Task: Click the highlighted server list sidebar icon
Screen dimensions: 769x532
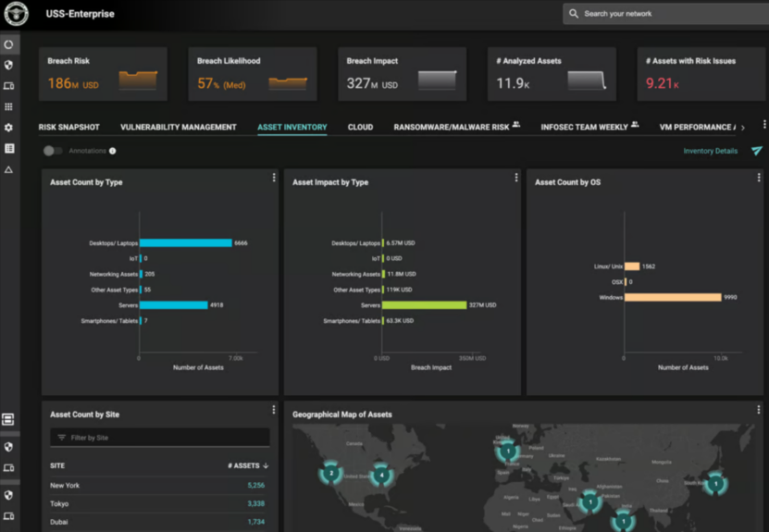Action: click(x=8, y=419)
